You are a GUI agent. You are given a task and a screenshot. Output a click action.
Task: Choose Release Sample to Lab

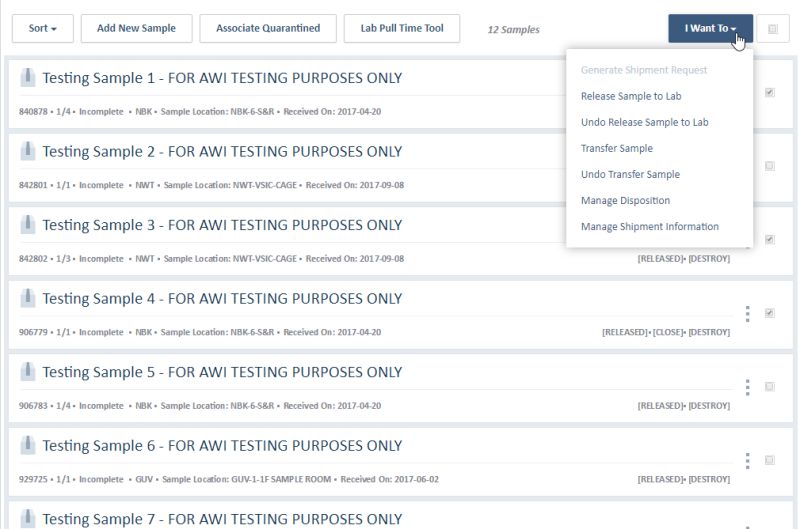point(631,96)
